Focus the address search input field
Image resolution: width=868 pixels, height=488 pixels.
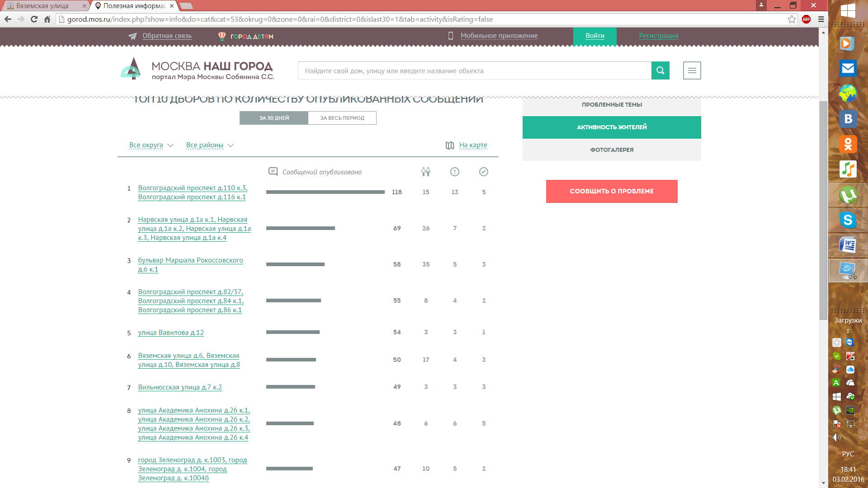click(x=475, y=70)
